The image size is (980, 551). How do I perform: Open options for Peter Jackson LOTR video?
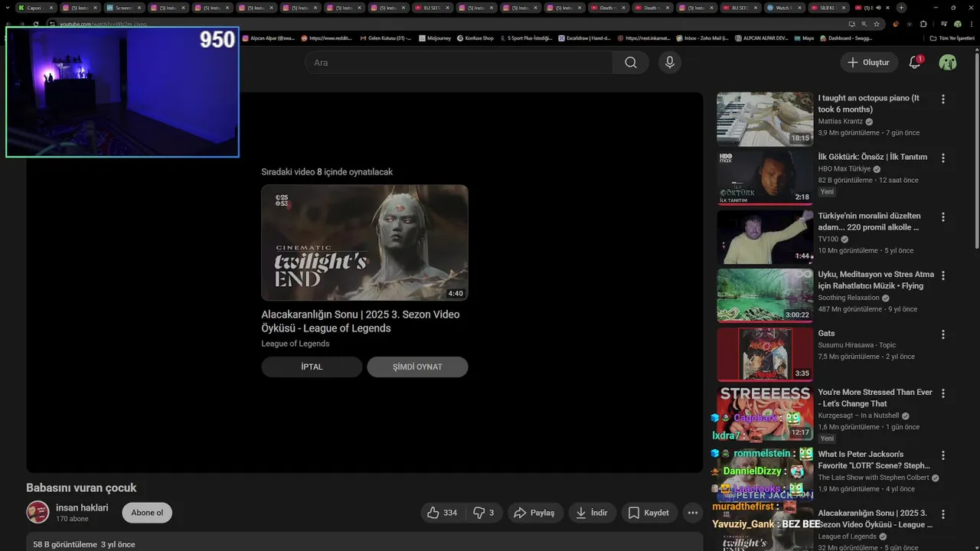tap(943, 455)
